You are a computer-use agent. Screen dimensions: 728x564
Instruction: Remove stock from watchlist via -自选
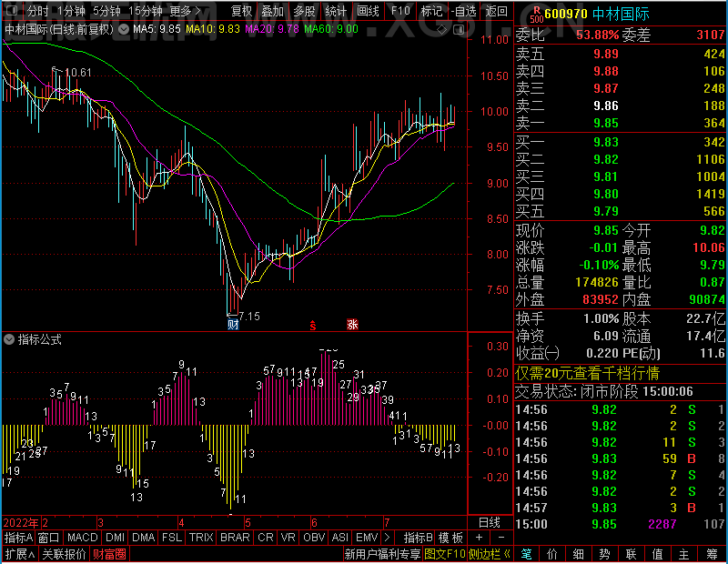coord(464,11)
